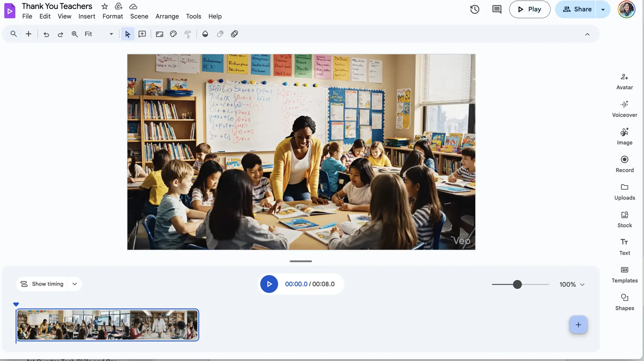Screen dimensions: 644x361
Task: Open the Stock media panel
Action: 624,219
